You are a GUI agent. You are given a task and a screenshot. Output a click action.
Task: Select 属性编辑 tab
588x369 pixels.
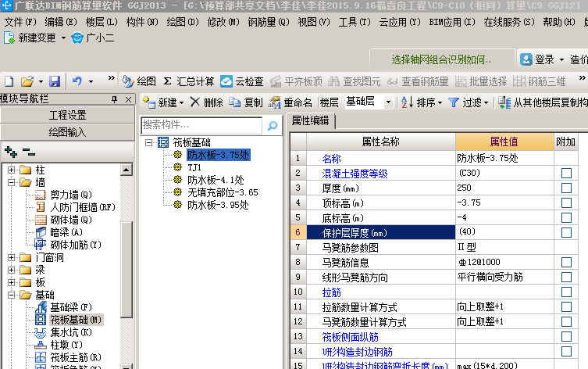pyautogui.click(x=311, y=120)
